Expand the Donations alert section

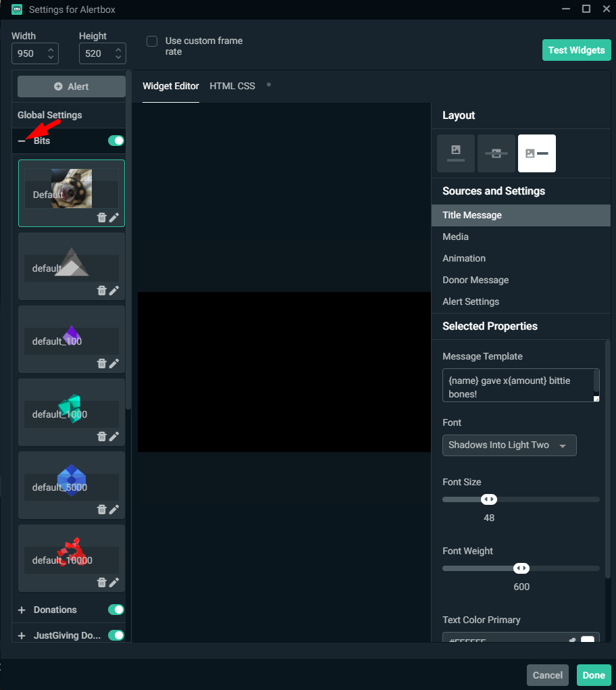pos(22,610)
